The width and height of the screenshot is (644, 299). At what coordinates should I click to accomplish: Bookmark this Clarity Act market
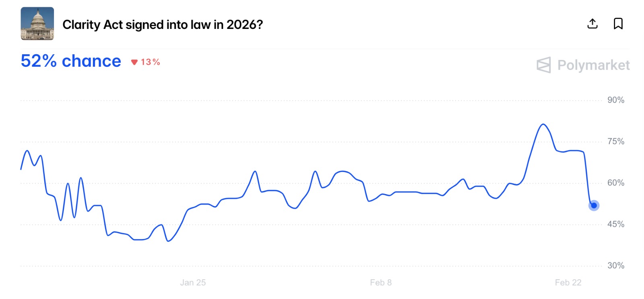click(x=618, y=24)
